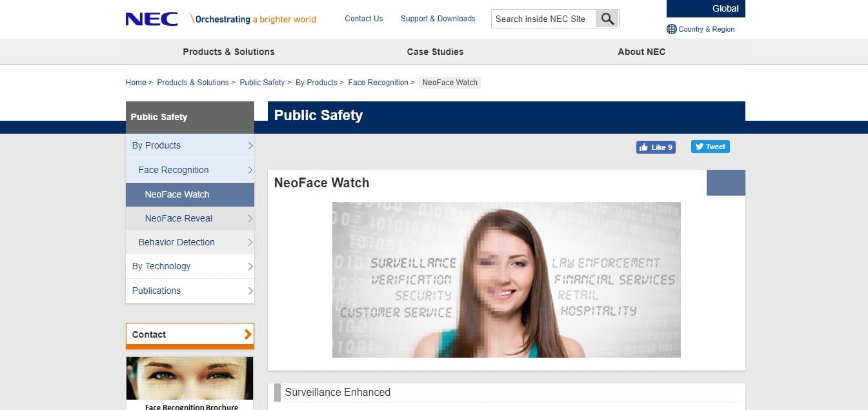Select NeoFace Reveal in sidebar
The width and height of the screenshot is (868, 410).
point(190,218)
